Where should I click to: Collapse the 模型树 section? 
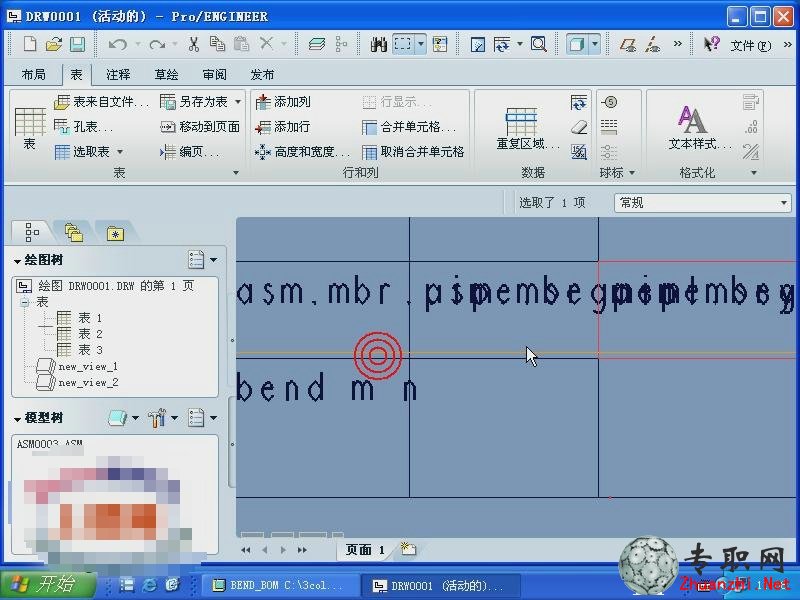(x=17, y=419)
